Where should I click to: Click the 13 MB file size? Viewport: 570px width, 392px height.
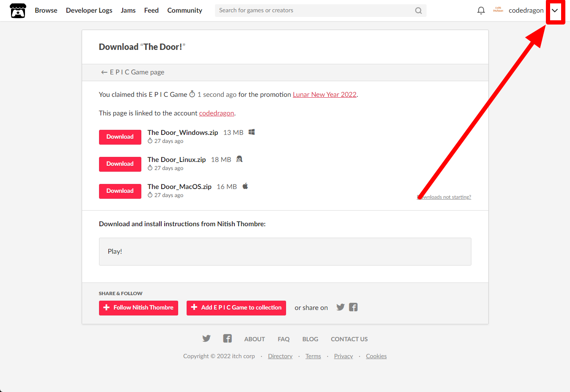[234, 132]
